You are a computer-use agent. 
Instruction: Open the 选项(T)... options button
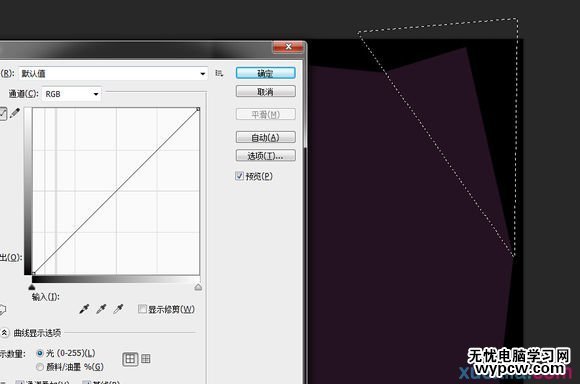coord(266,156)
